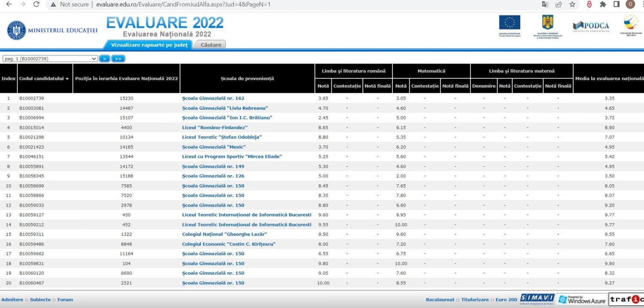Image resolution: width=644 pixels, height=308 pixels.
Task: Open the red lock extension icon
Action: tap(589, 5)
